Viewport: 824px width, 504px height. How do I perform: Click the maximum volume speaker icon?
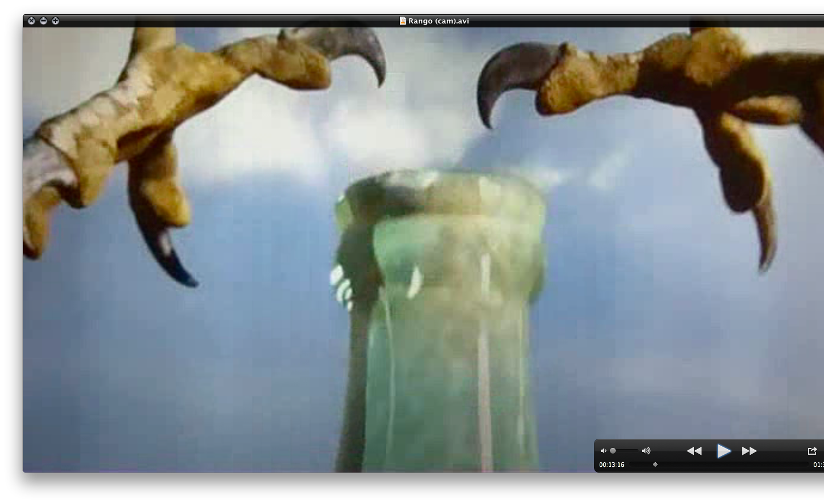[x=646, y=451]
